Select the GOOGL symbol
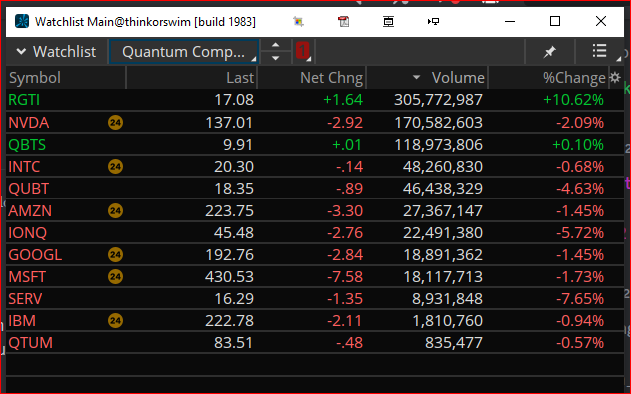The height and width of the screenshot is (394, 631). [x=35, y=255]
